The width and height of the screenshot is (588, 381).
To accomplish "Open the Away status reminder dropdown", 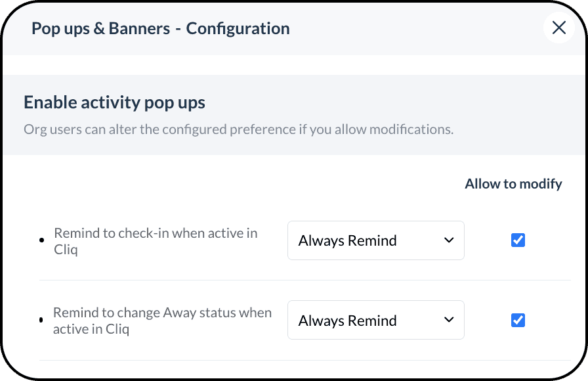I will pyautogui.click(x=375, y=321).
